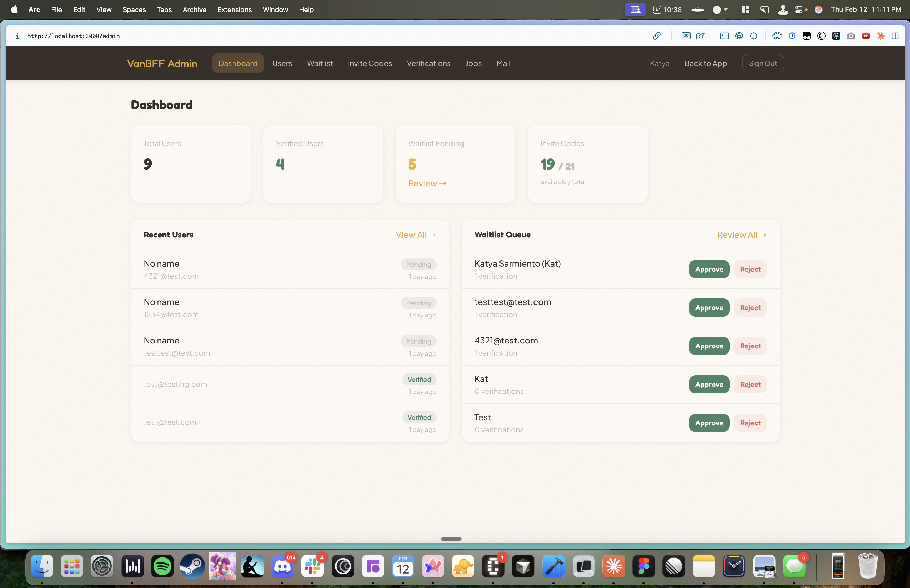910x588 pixels.
Task: Click the camera screenshot capture icon
Action: tap(701, 36)
